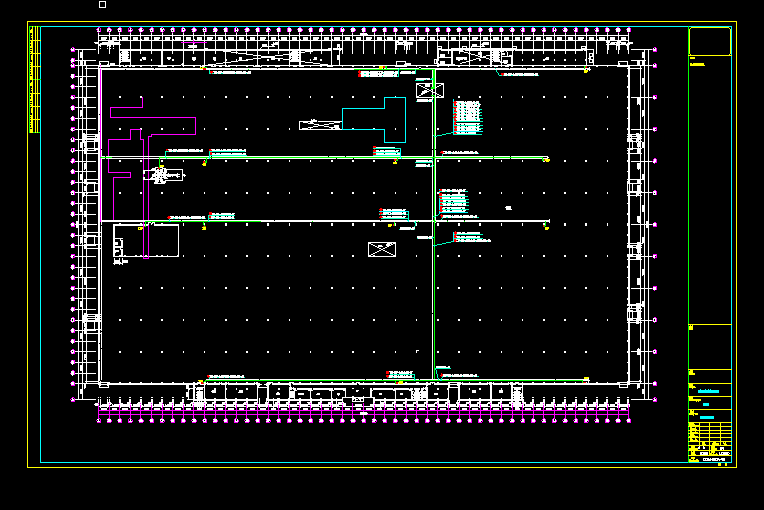764x510 pixels.
Task: Select the magenta dimension bar below the plan
Action: click(x=363, y=413)
